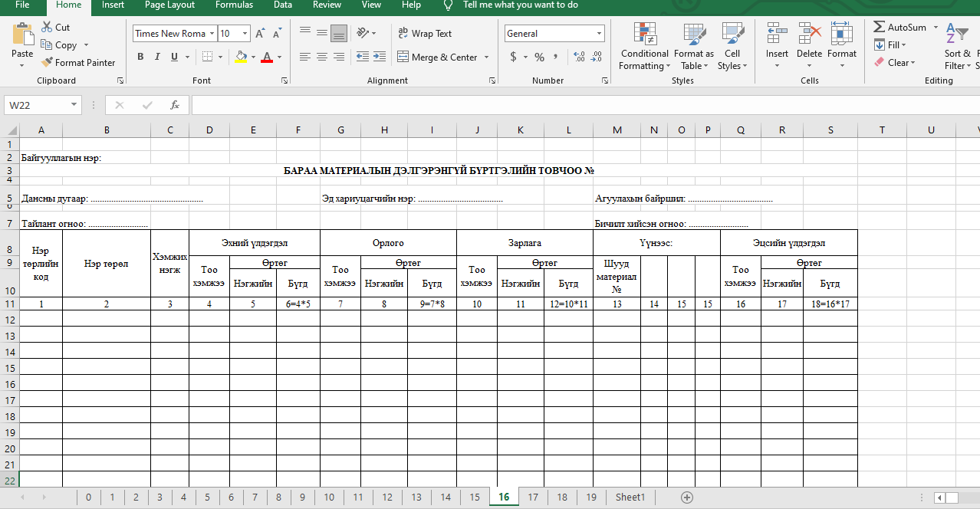Expand the Name Box dropdown arrow
Screen dimensions: 980x509
pyautogui.click(x=74, y=105)
